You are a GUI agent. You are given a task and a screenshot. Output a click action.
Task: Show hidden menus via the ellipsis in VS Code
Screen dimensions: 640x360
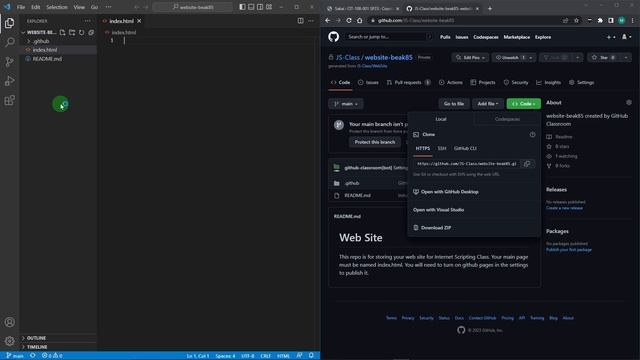tap(108, 7)
